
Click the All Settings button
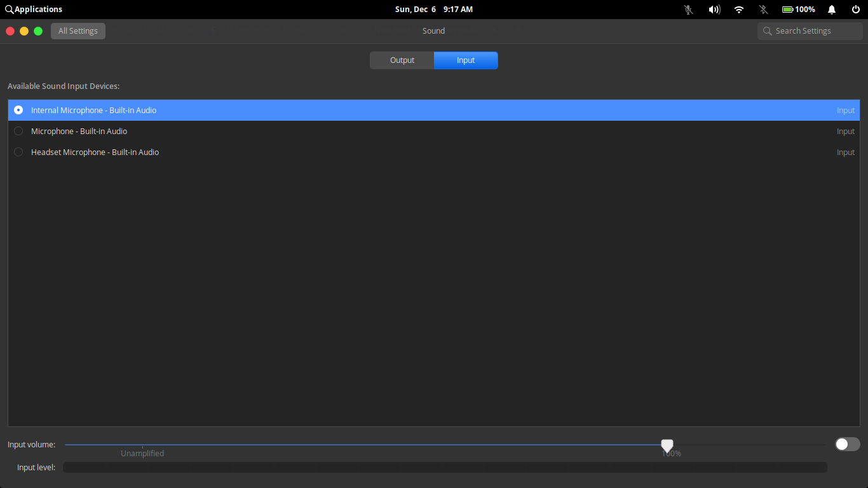78,30
